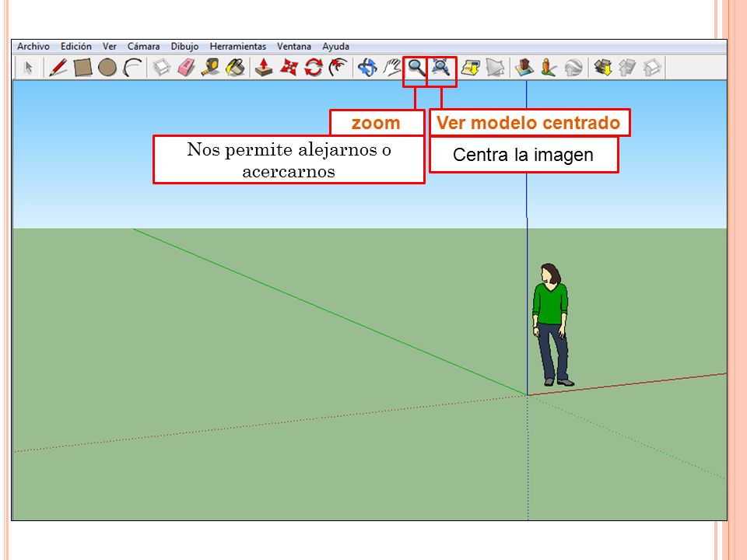Viewport: 747px width, 560px height.
Task: Click the Photo Textures person icon
Action: click(549, 68)
